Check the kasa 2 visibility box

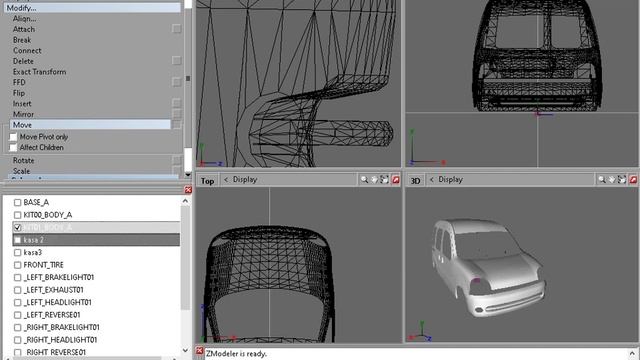17,240
